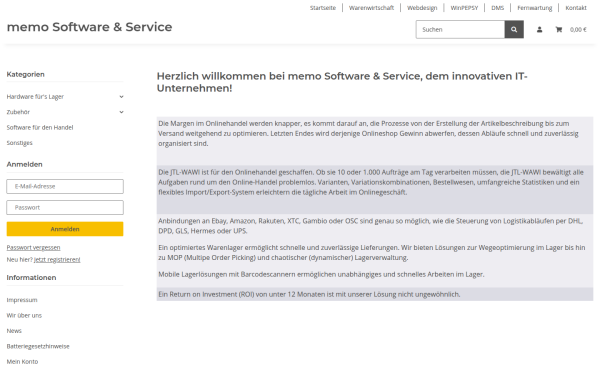Open Sonstiges category
The image size is (600, 375).
20,143
